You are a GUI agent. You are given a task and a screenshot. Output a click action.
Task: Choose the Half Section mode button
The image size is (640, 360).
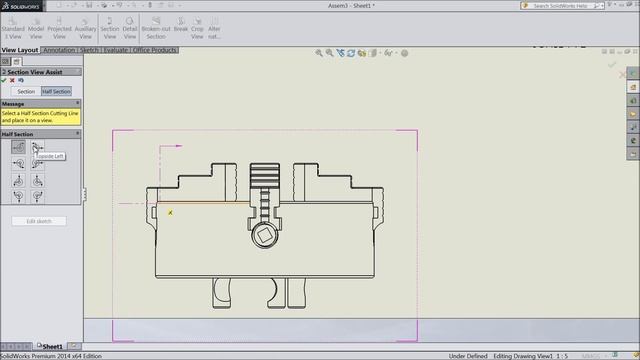[56, 91]
